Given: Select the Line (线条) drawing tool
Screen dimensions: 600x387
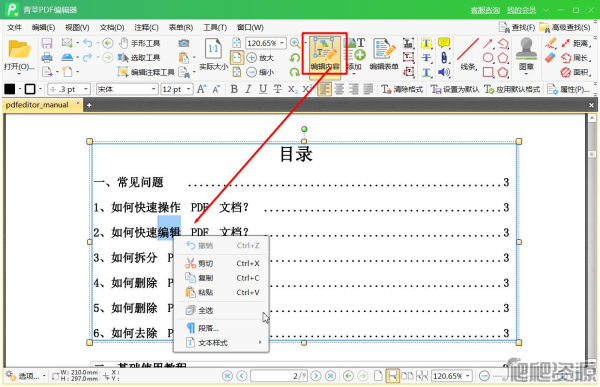Looking at the screenshot, I should (x=468, y=54).
